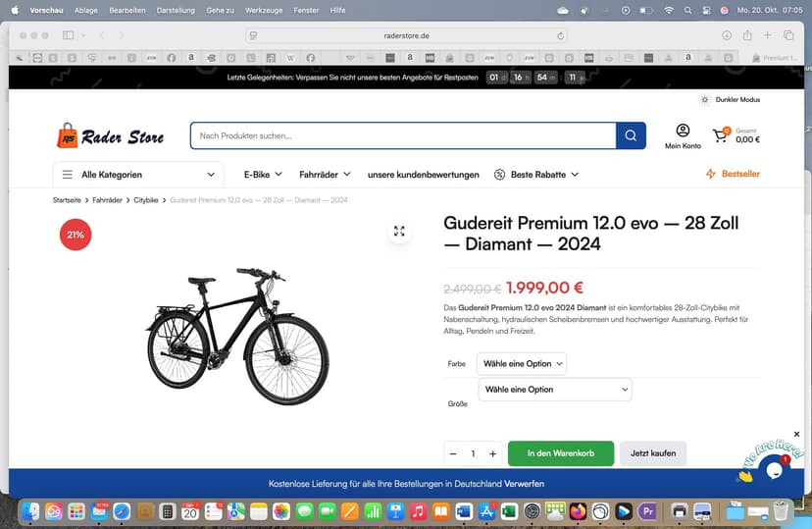Open the live chat bubble
Screen dimensions: 812x529
[x=774, y=468]
